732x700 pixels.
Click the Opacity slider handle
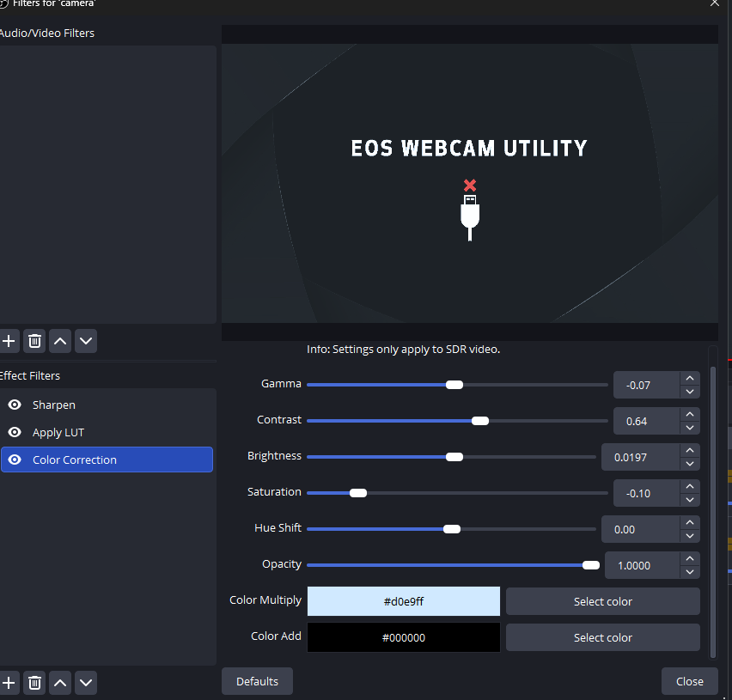tap(591, 565)
